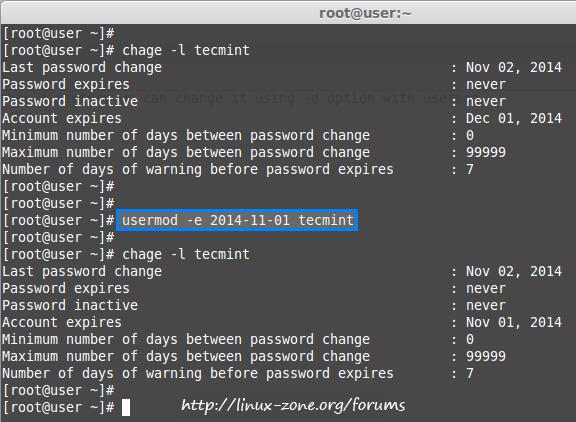Click the highlighted usermod -e 2014-11-01 tecmint command
This screenshot has width=576, height=422.
pyautogui.click(x=237, y=220)
